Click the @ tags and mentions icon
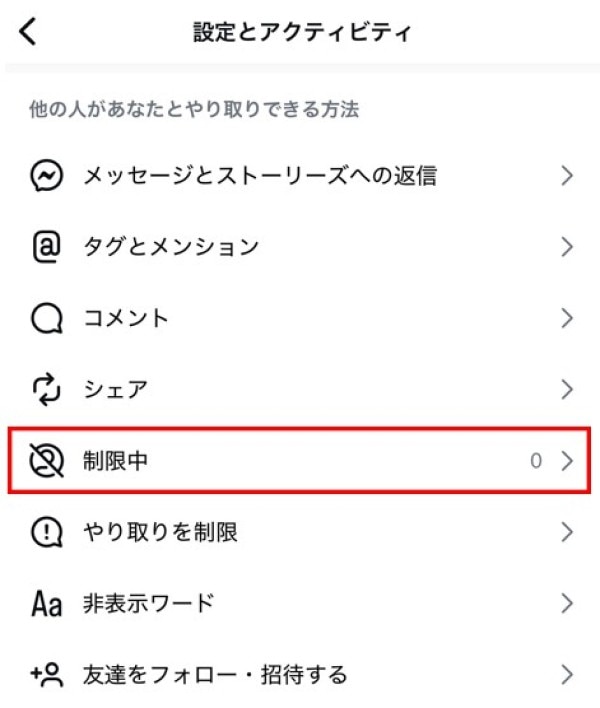 click(x=46, y=247)
